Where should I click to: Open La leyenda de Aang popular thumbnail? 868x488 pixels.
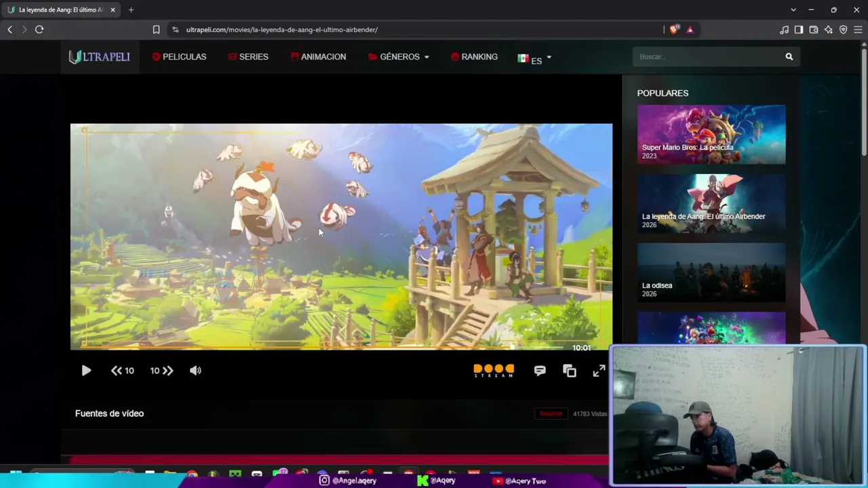click(711, 203)
